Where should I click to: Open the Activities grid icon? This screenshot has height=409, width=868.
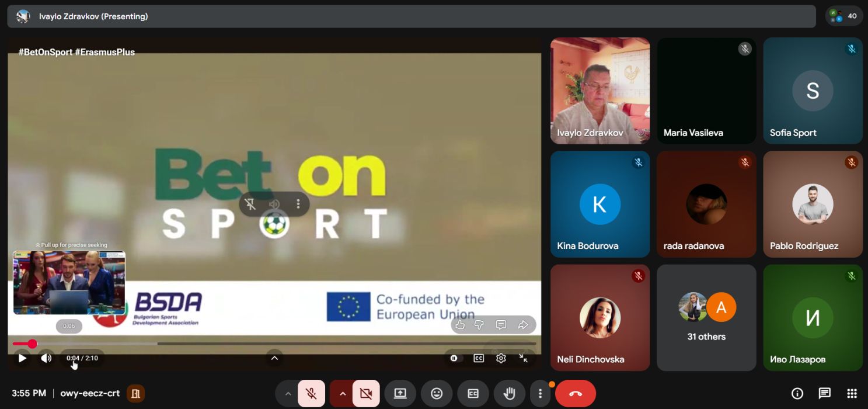tap(852, 393)
